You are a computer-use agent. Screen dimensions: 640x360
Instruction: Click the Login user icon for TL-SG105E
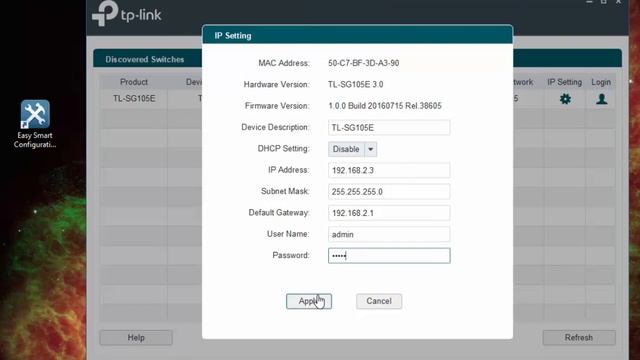tap(601, 99)
